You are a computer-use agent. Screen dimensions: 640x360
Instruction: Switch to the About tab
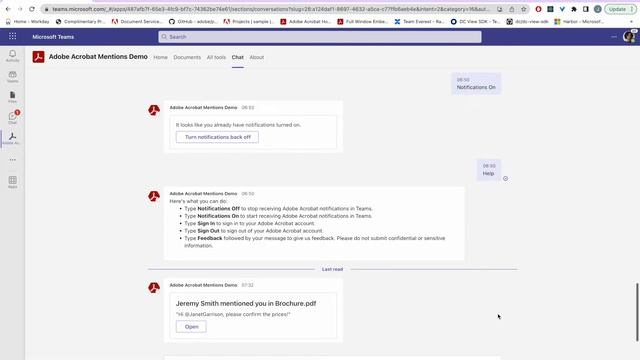257,57
